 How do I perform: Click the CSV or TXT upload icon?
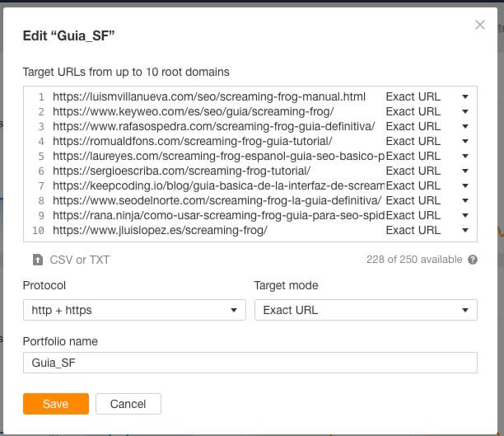click(37, 260)
